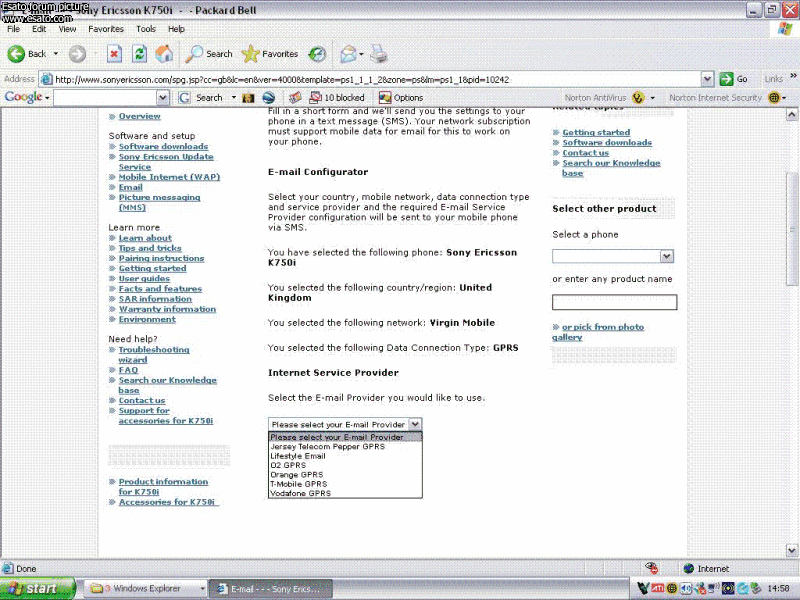Open the Favorites star toolbar button
This screenshot has width=800, height=600.
[270, 54]
